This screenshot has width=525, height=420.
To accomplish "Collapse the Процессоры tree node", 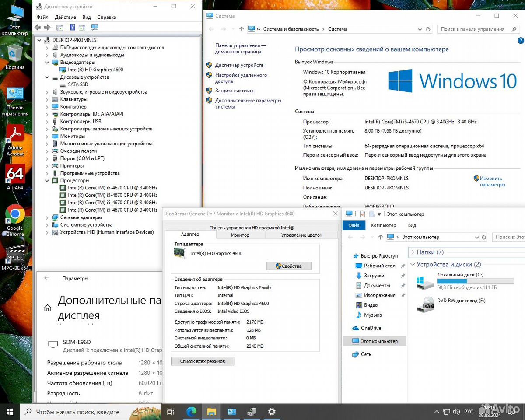I will click(x=47, y=181).
